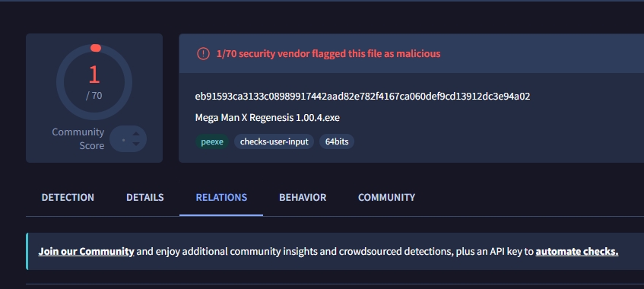Open the DETECTION tab
The height and width of the screenshot is (289, 644).
pyautogui.click(x=68, y=197)
